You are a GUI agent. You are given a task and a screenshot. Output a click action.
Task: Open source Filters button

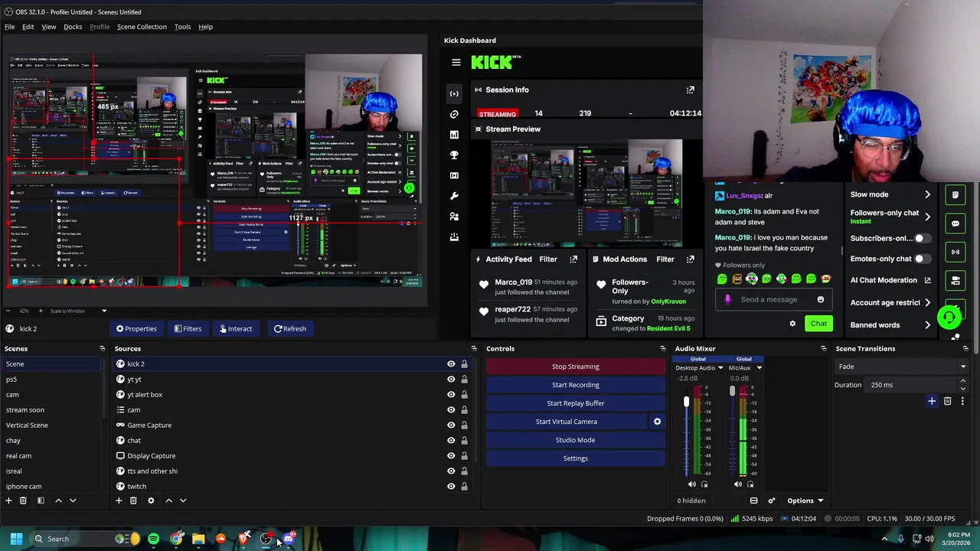point(188,329)
